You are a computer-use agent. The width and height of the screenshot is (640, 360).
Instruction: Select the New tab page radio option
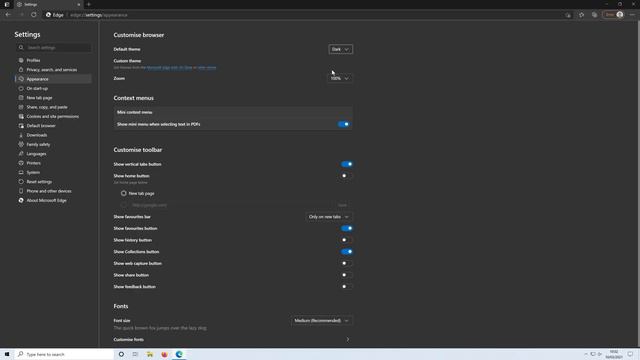click(124, 193)
